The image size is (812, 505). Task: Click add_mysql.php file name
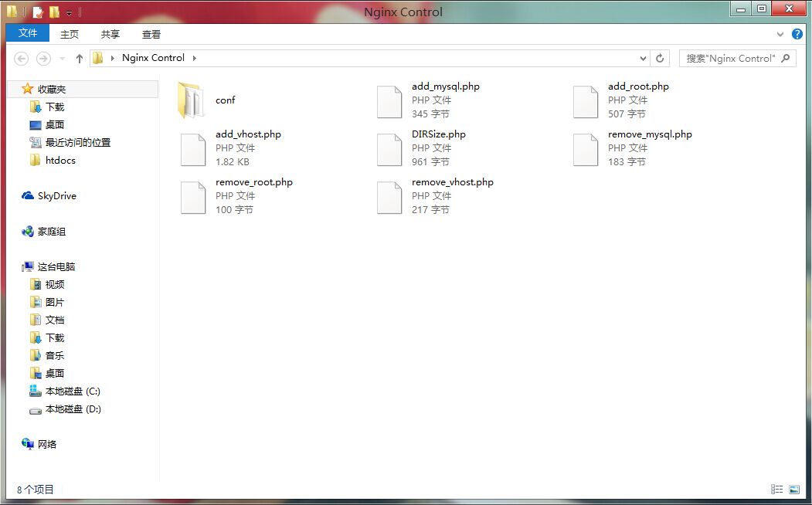[446, 86]
